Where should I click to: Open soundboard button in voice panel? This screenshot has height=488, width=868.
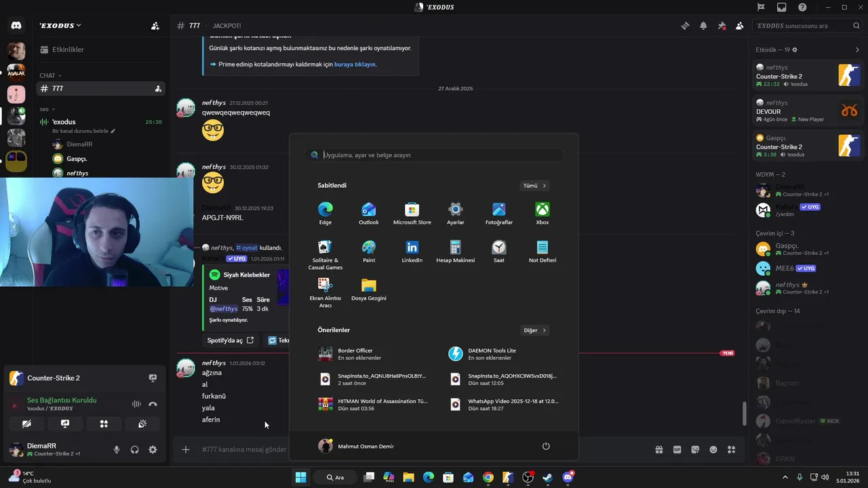pos(142,424)
